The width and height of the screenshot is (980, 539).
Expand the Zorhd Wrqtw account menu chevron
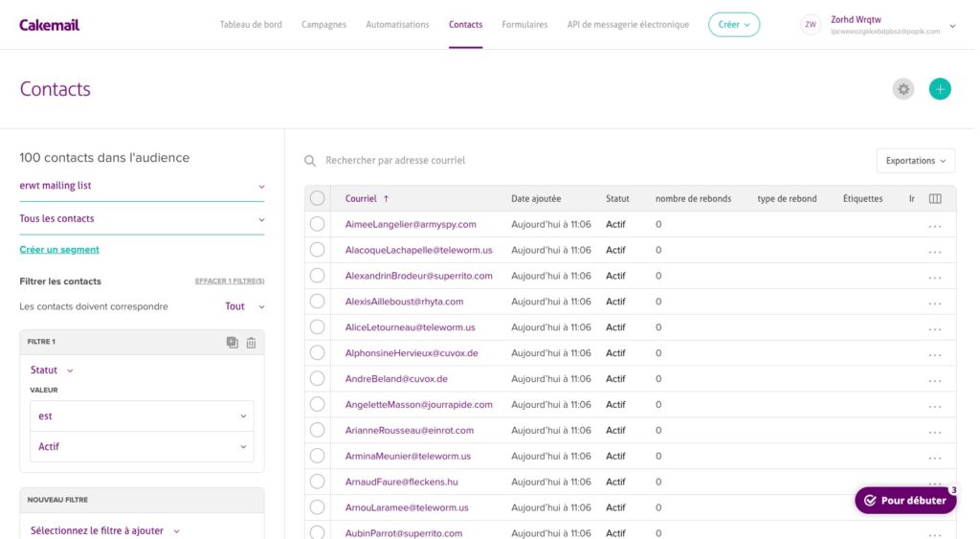click(x=952, y=26)
